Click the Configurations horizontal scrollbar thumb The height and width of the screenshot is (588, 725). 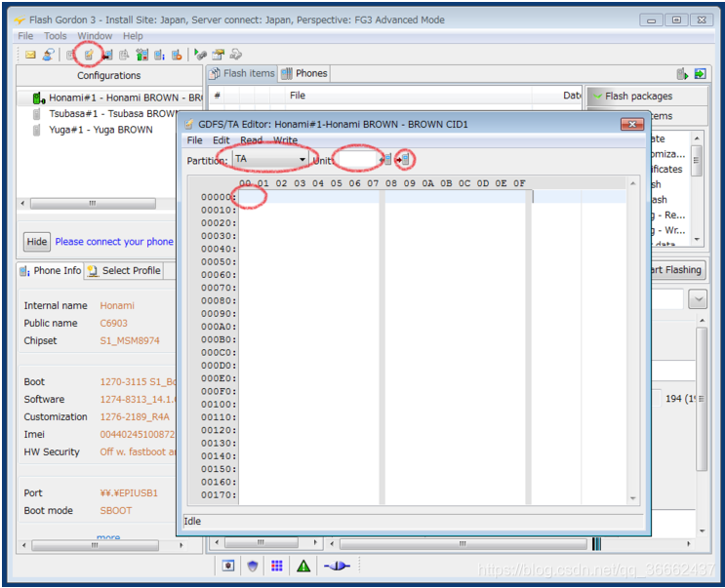[93, 203]
